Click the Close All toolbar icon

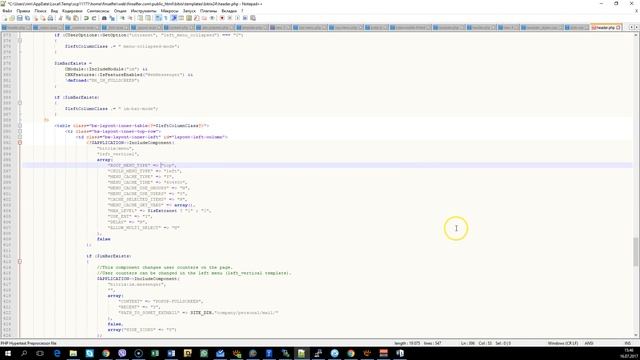[x=43, y=18]
